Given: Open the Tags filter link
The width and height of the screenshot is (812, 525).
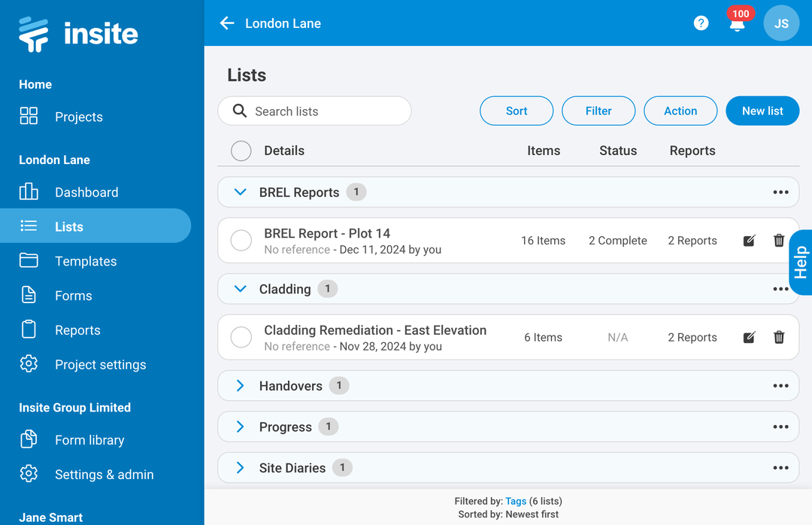Looking at the screenshot, I should (x=516, y=501).
